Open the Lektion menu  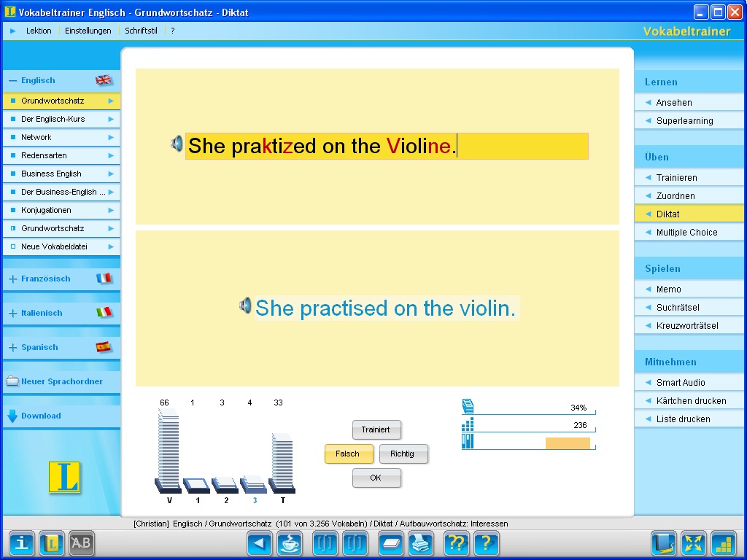pyautogui.click(x=39, y=31)
